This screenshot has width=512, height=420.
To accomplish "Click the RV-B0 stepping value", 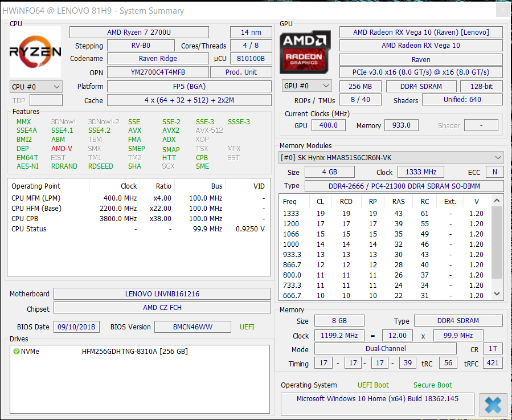I will click(141, 46).
